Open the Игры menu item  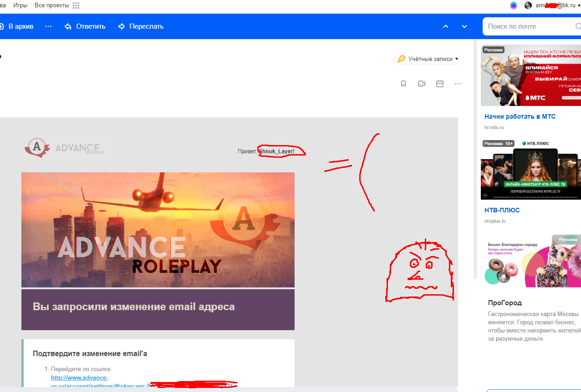[x=20, y=5]
